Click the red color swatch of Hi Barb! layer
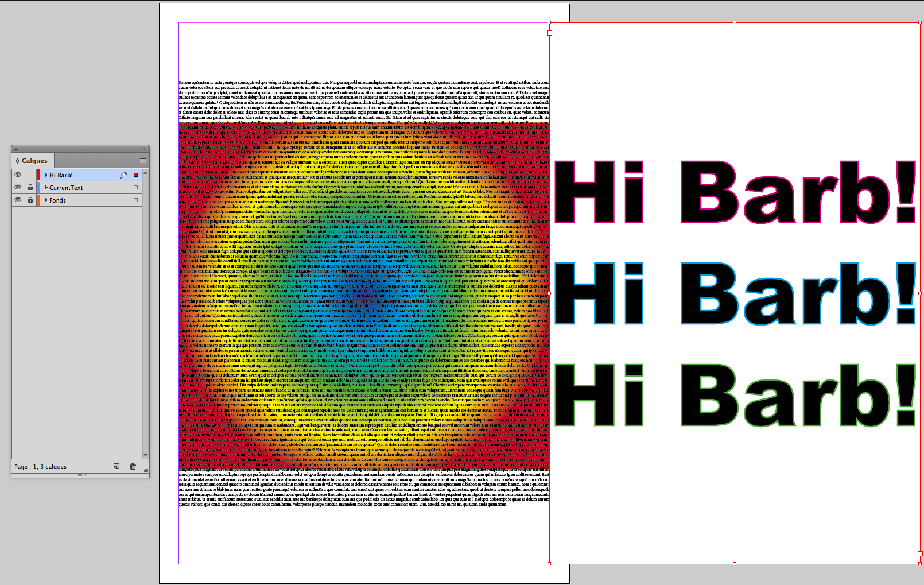The width and height of the screenshot is (924, 585). click(x=39, y=175)
